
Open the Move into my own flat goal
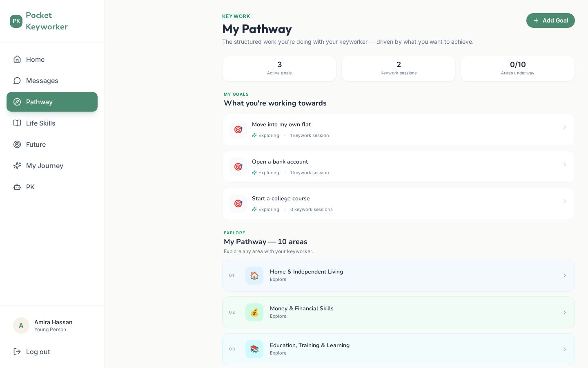pos(399,130)
